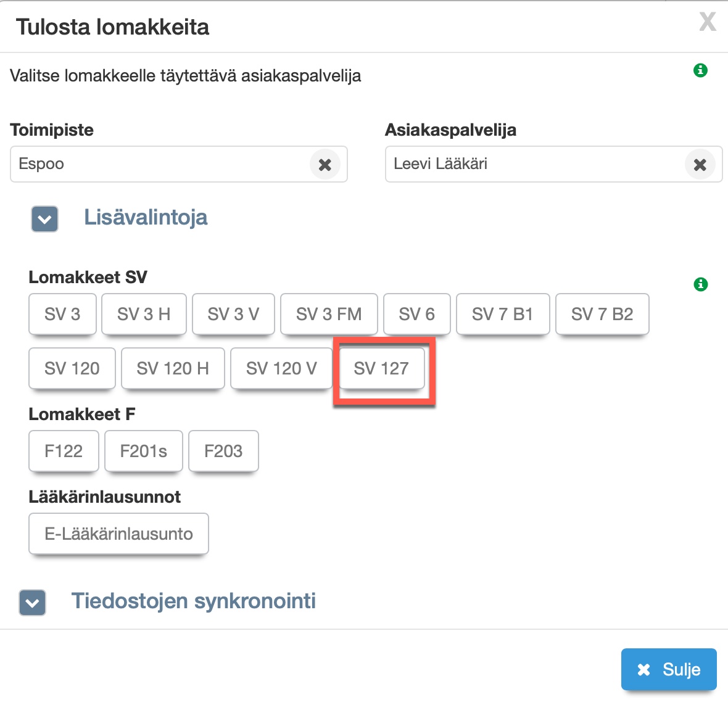Choose the SV 3 FM form
Screen dimensions: 728x702
tap(329, 314)
